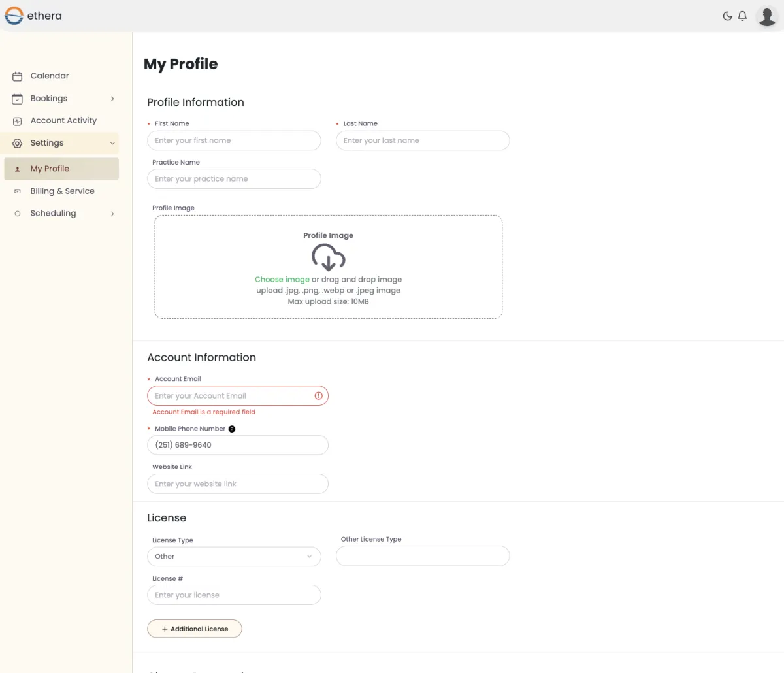This screenshot has width=784, height=673.
Task: Open the License Type dropdown
Action: click(234, 557)
